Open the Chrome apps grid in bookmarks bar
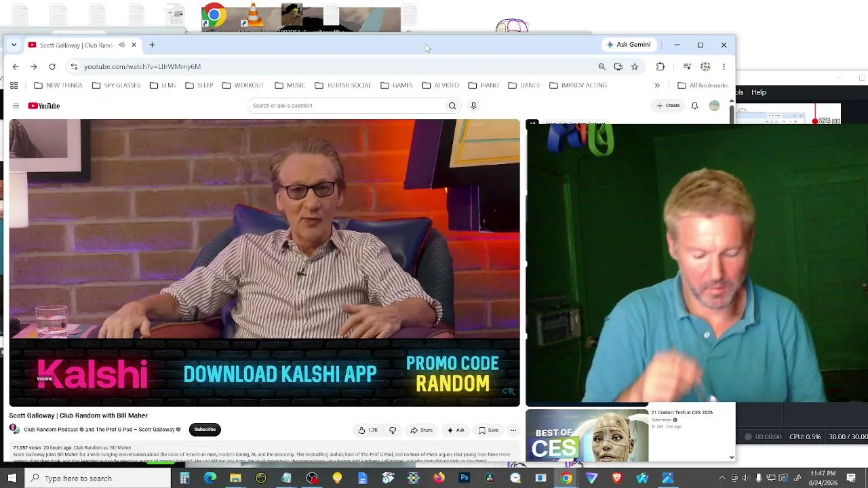 (x=14, y=85)
